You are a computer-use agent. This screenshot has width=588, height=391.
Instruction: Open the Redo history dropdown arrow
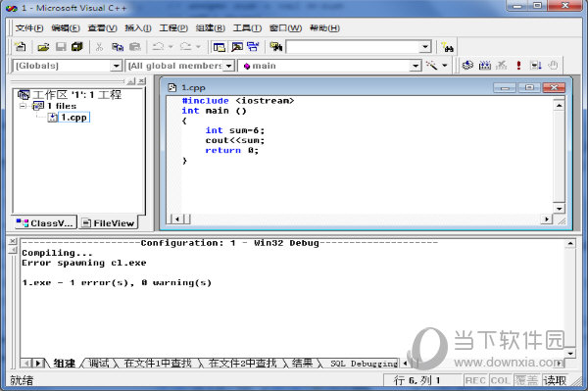[198, 47]
